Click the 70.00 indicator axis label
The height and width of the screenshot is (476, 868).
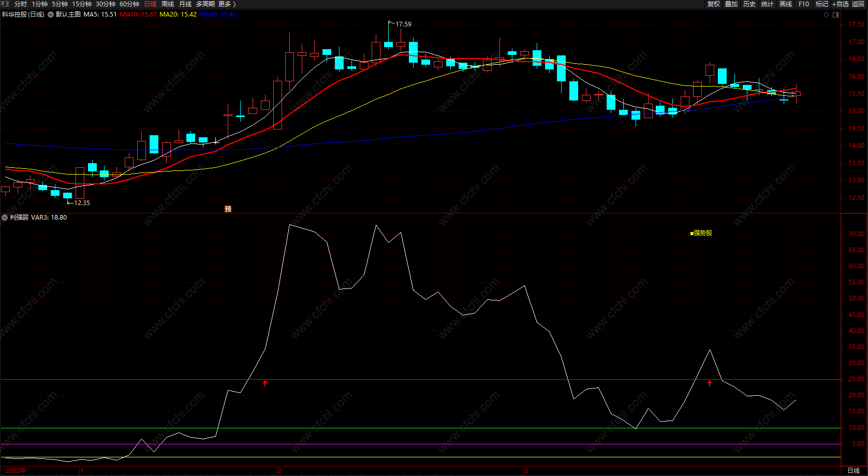857,234
